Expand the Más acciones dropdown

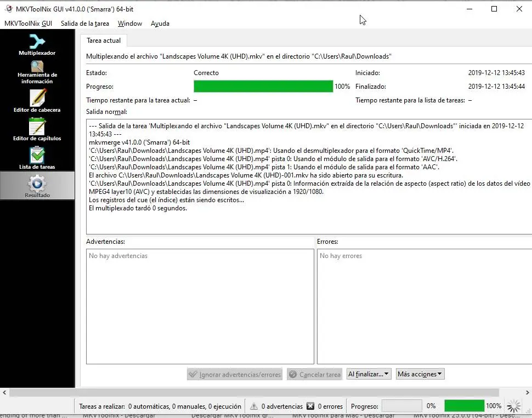420,374
